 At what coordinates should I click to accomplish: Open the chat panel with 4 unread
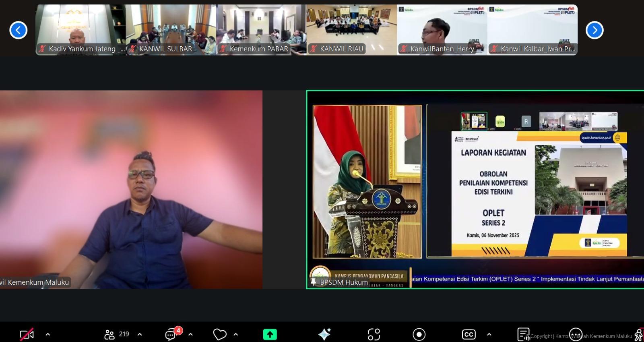(x=171, y=334)
